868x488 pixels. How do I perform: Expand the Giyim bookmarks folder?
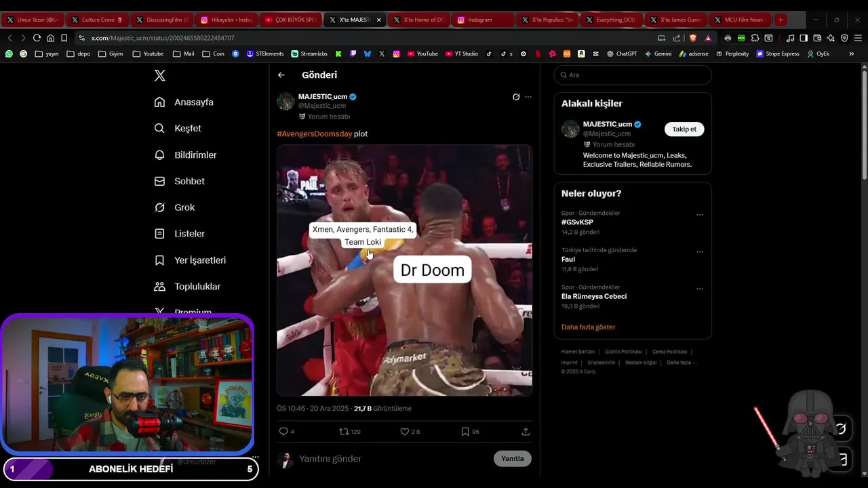110,54
